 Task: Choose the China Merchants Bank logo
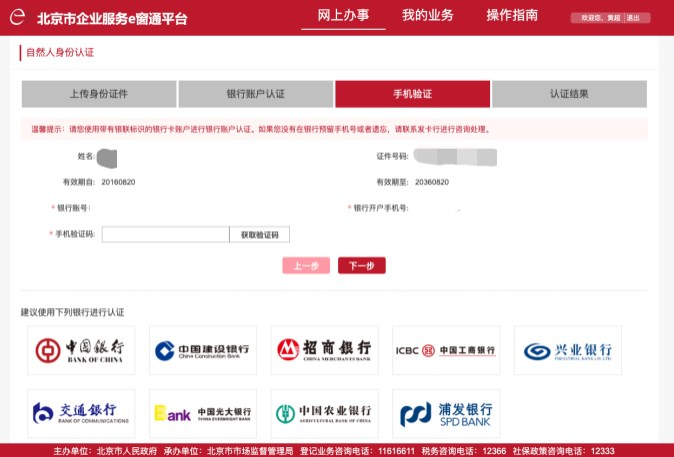point(324,350)
